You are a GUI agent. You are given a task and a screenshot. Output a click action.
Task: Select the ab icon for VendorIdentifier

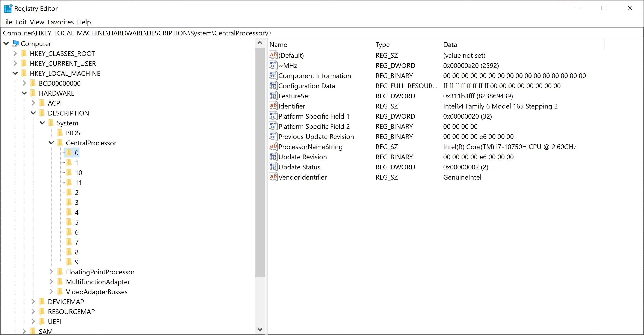pyautogui.click(x=273, y=177)
